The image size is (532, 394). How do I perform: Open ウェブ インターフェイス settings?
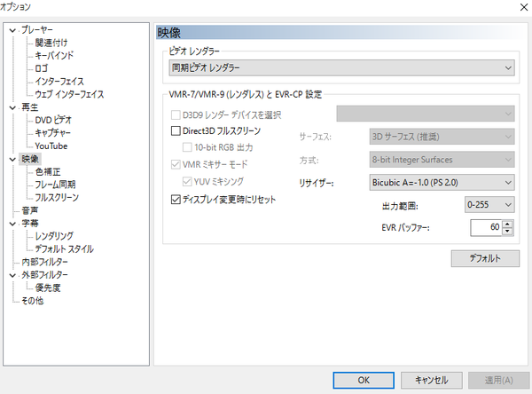[x=69, y=94]
